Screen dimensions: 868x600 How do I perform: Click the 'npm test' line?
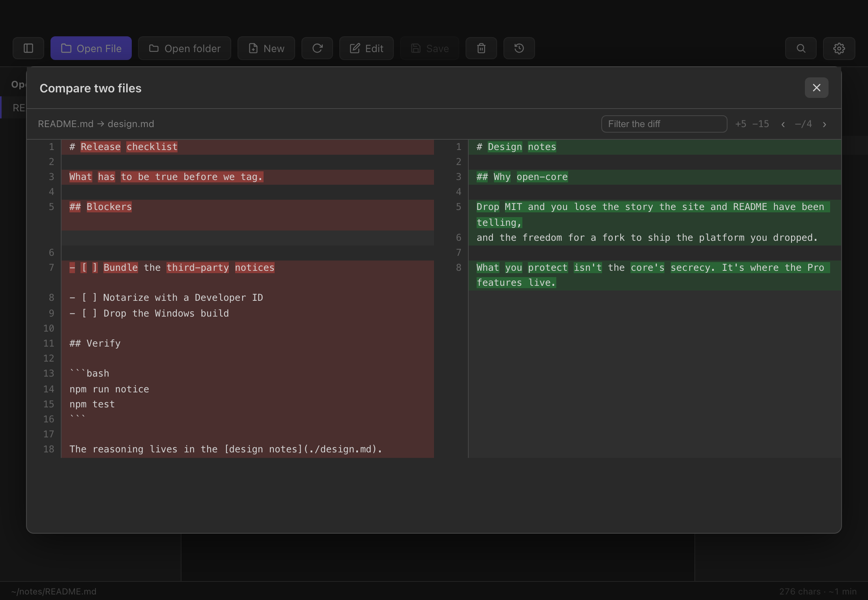[x=248, y=404]
